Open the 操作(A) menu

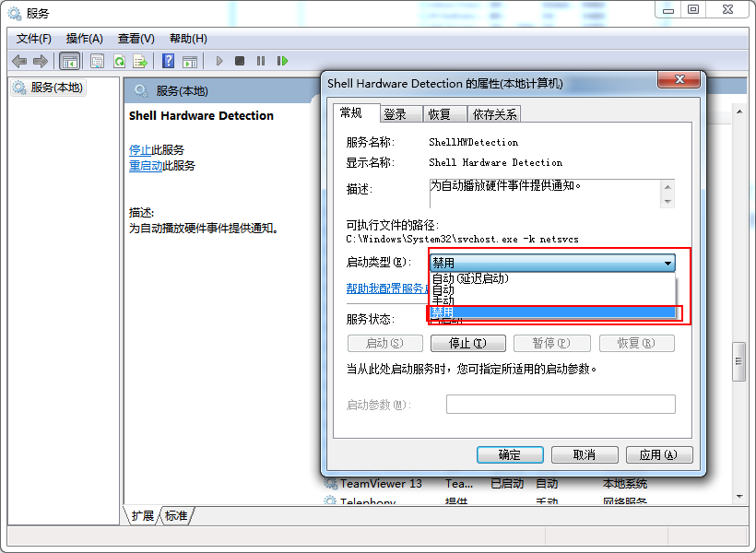[84, 39]
